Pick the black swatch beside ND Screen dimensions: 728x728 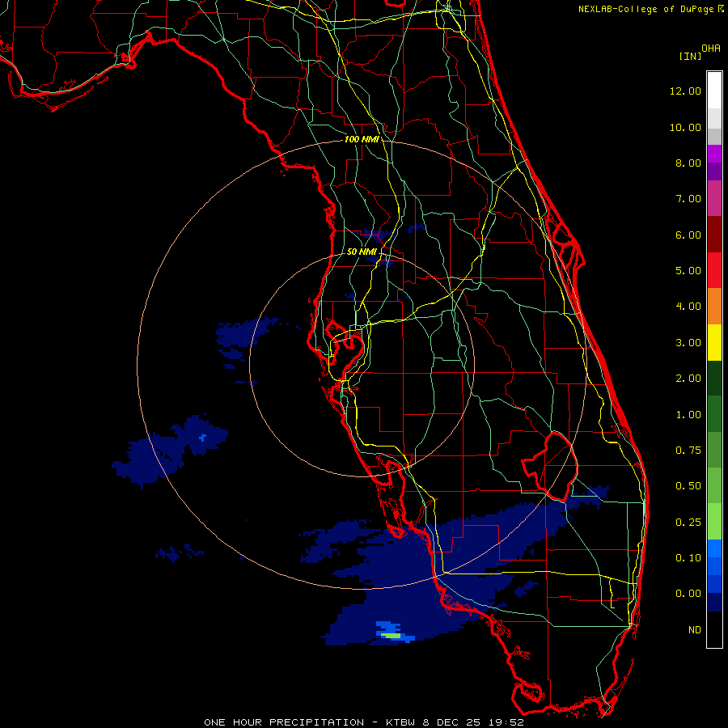[714, 629]
